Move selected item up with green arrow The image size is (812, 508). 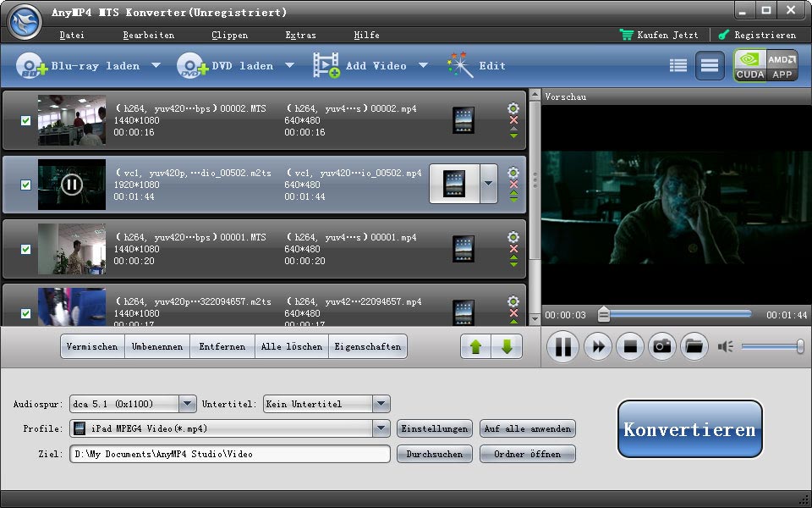pyautogui.click(x=476, y=346)
